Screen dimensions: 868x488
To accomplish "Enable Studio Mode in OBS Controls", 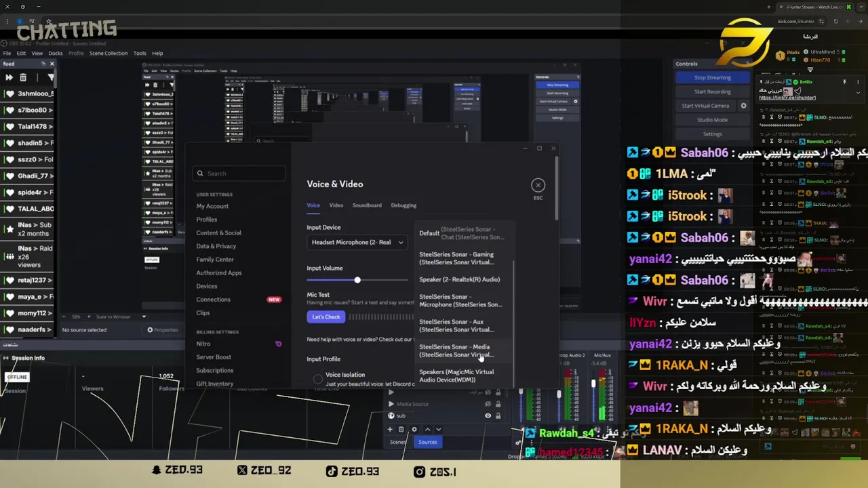I will (712, 120).
